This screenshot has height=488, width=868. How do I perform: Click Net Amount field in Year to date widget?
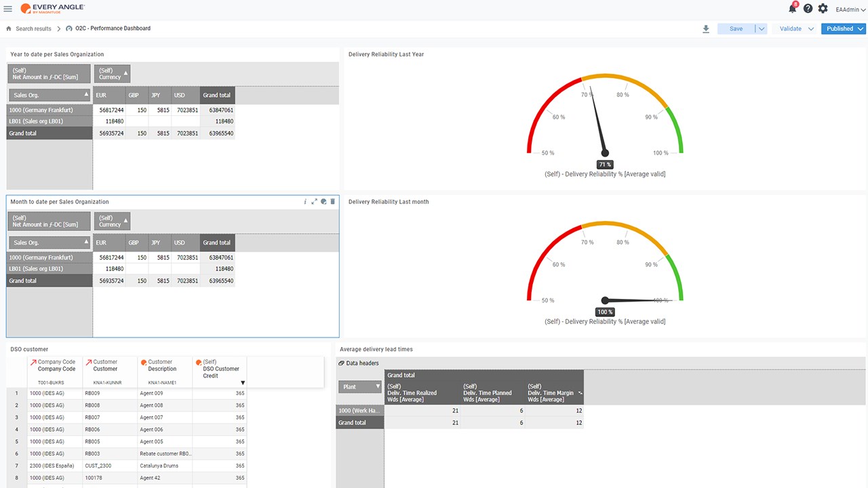tap(48, 74)
